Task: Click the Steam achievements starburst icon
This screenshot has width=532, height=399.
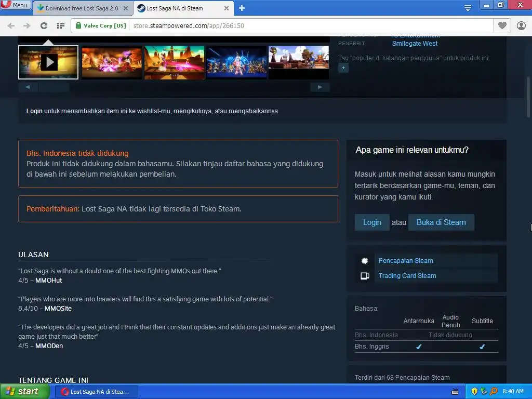Action: 365,261
